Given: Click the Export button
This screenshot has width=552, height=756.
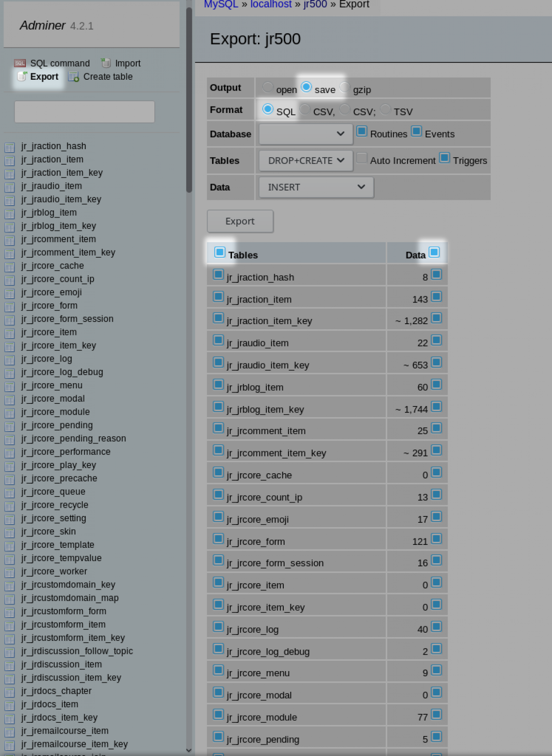Looking at the screenshot, I should [240, 221].
